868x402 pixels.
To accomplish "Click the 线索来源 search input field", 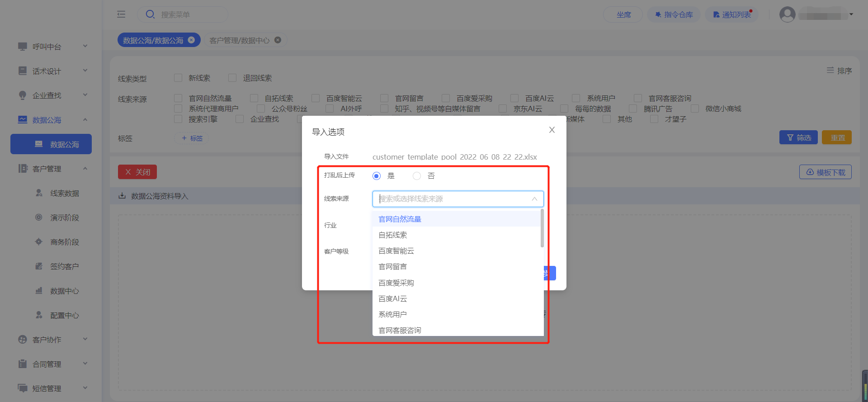I will tap(458, 199).
